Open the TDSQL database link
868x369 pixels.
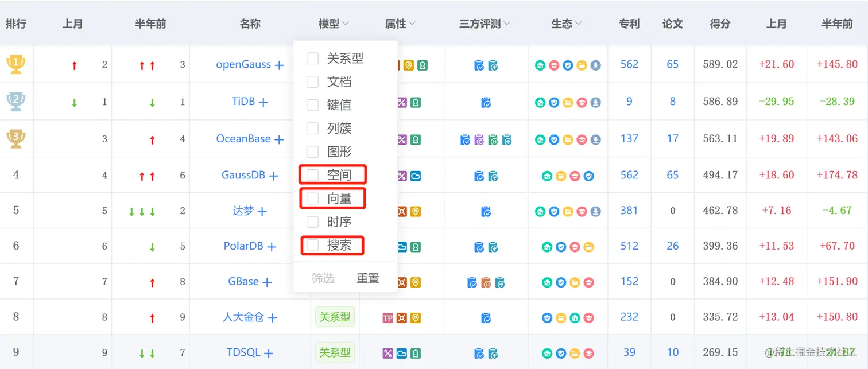coord(244,352)
